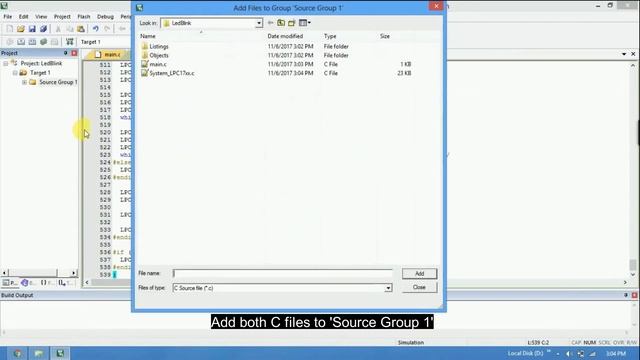Select the main.c editor tab
This screenshot has height=360, width=640.
[x=108, y=54]
